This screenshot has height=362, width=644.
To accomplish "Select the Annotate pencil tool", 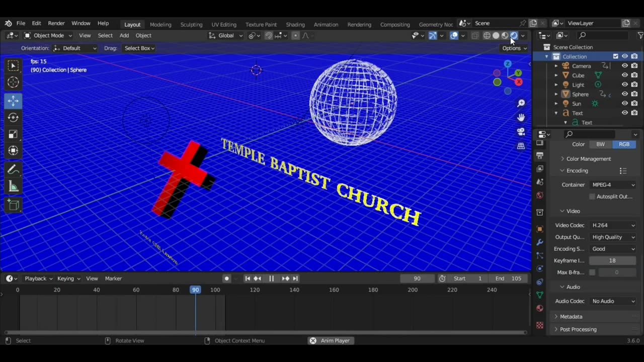I will (x=13, y=170).
